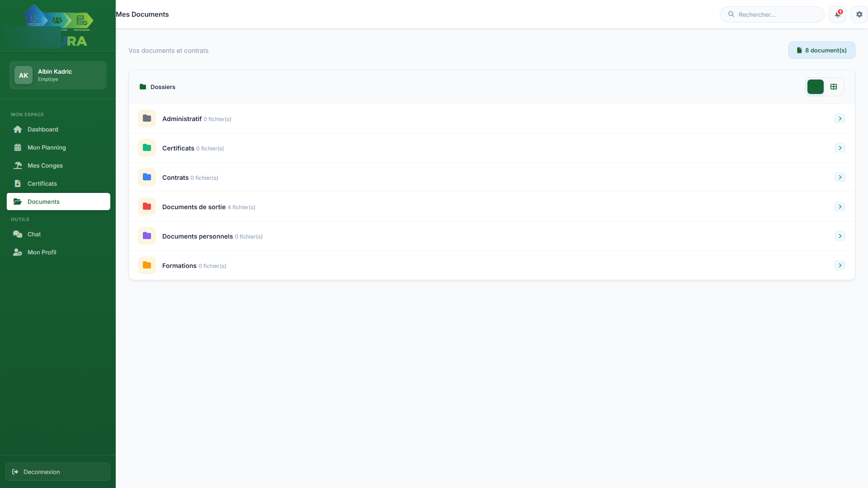Image resolution: width=868 pixels, height=488 pixels.
Task: Expand the Formations folder chevron
Action: [840, 265]
